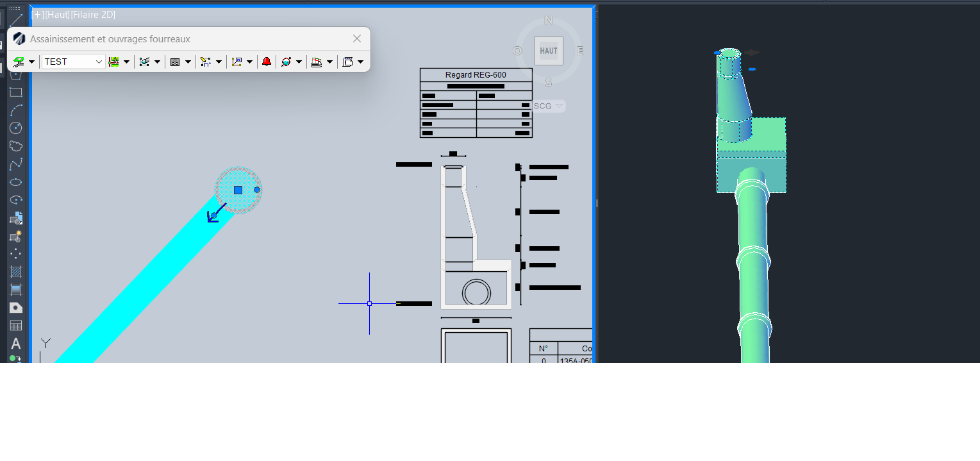Expand the annotation label tool dropdown arrow
Screen dimensions: 980x461
coord(249,62)
